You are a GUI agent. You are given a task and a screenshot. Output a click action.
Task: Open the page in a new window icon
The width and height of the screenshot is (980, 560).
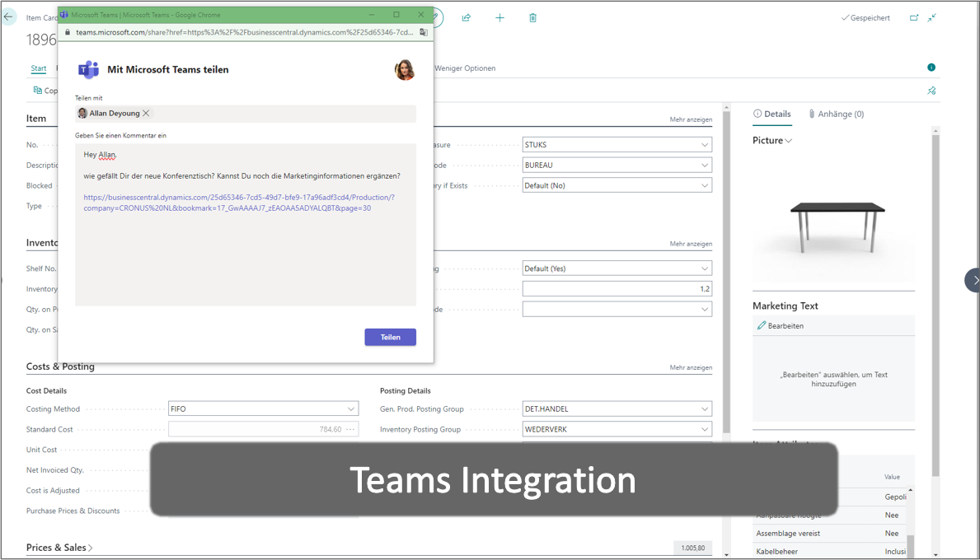(914, 17)
